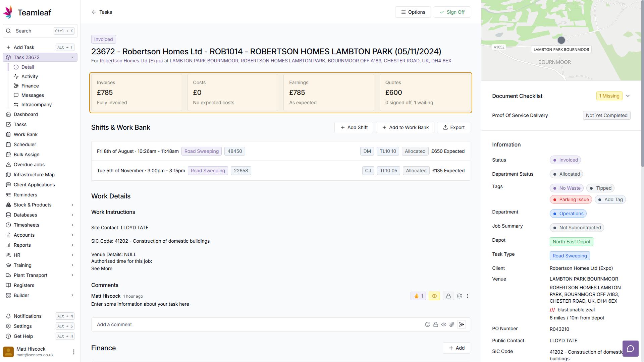Click map marker for Lambton Park Bournmoor
This screenshot has height=362, width=644.
(x=561, y=40)
